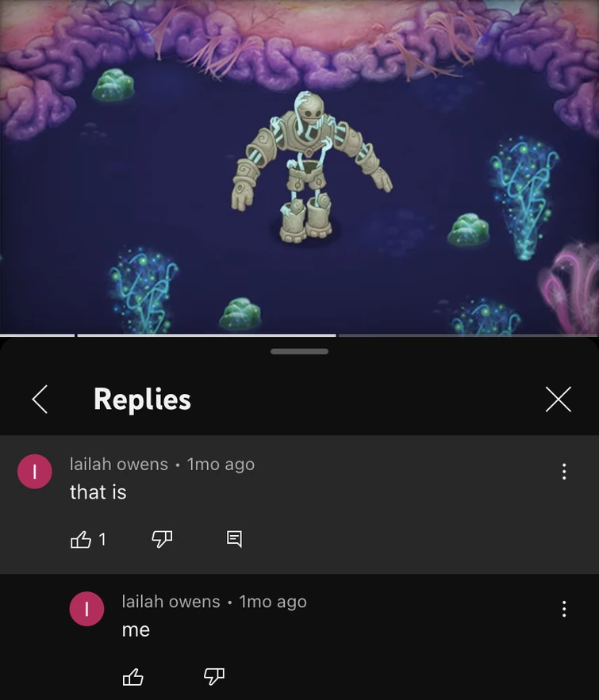Select the "me" reply text
The height and width of the screenshot is (700, 599).
136,630
